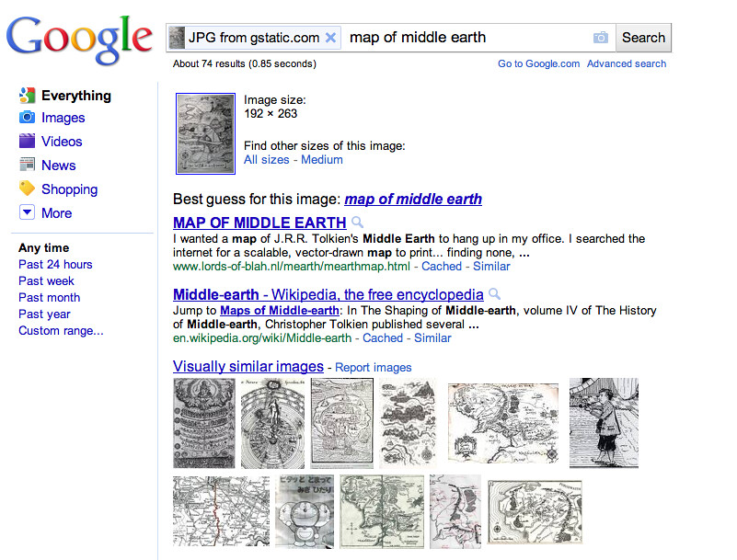Viewport: 737px width, 560px height.
Task: Select the Videos filmstrip icon in sidebar
Action: tap(29, 142)
